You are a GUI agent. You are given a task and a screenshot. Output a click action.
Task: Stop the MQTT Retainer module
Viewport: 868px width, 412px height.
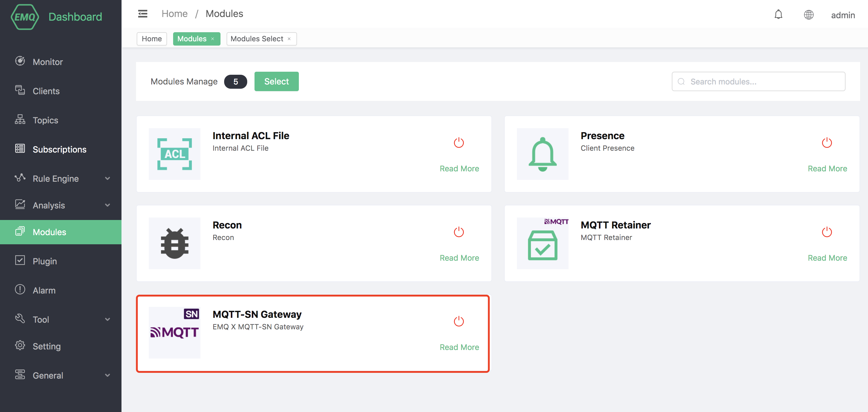coord(827,232)
